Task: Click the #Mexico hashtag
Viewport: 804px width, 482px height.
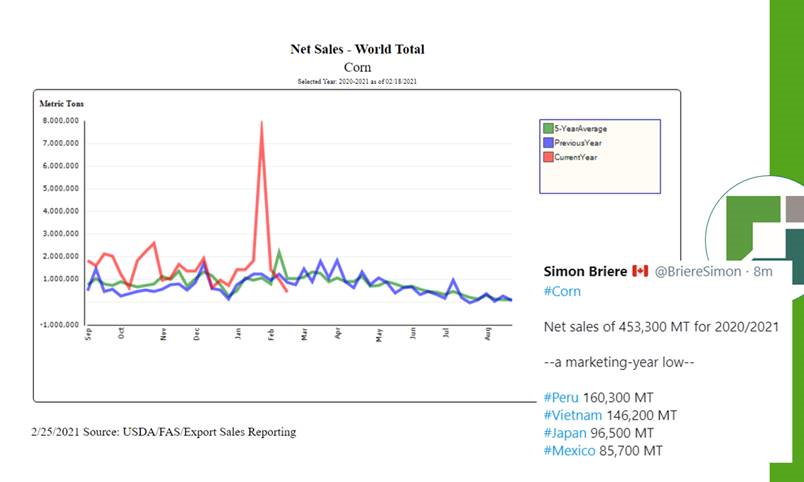Action: click(x=569, y=451)
